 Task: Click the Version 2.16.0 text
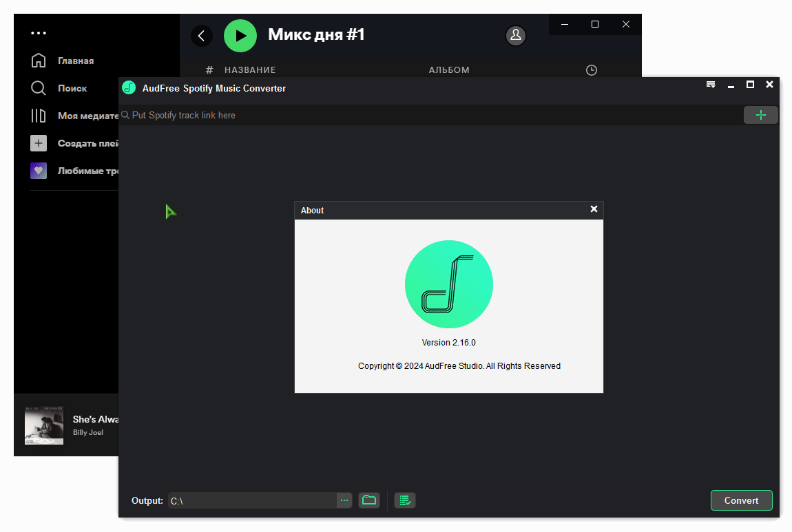(x=449, y=343)
